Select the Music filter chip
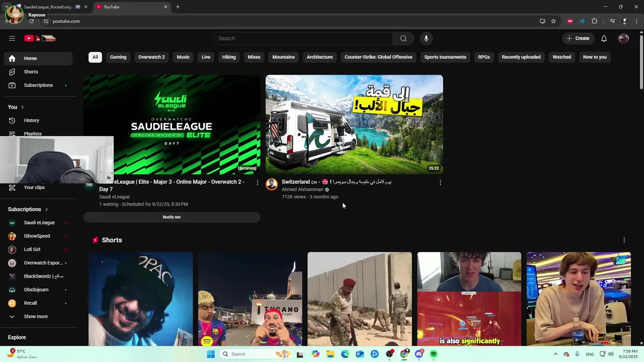Viewport: 644px width, 362px height. (x=183, y=57)
